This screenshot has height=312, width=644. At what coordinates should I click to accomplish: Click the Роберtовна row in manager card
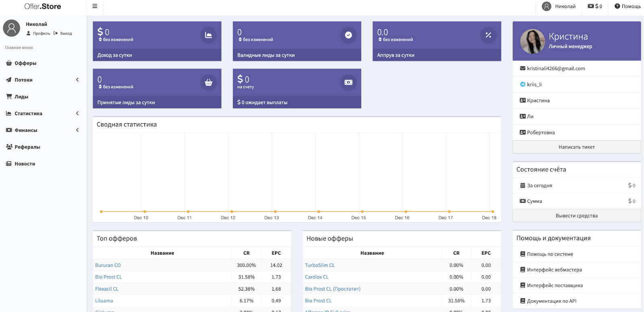tap(576, 132)
